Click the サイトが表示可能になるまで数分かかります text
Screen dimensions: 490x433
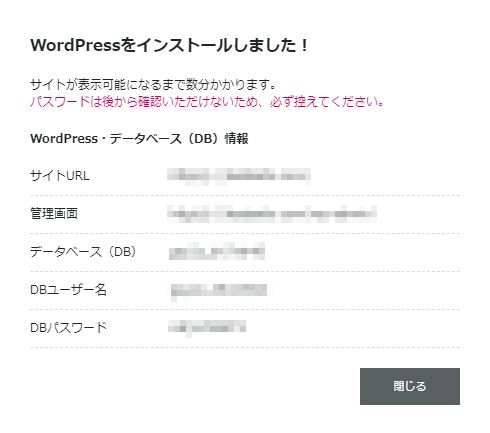(x=153, y=85)
